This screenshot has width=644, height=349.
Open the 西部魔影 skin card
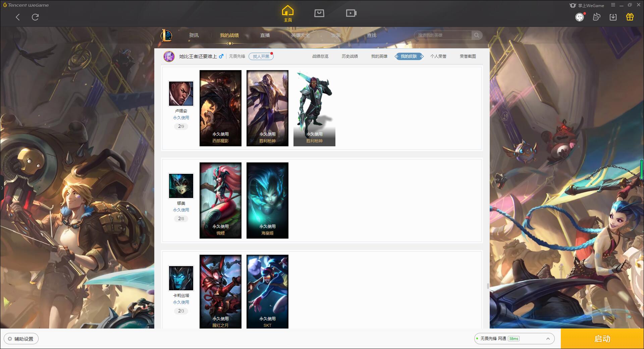pos(220,108)
